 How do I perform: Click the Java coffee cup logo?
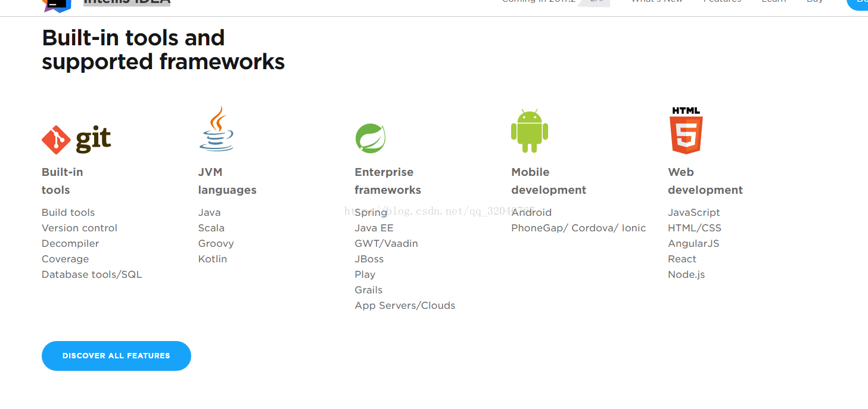tap(216, 129)
